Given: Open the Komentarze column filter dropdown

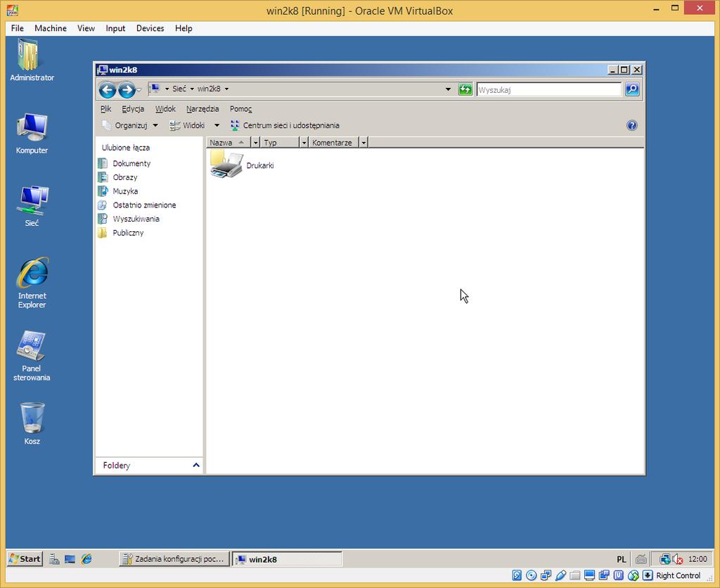Looking at the screenshot, I should tap(364, 143).
